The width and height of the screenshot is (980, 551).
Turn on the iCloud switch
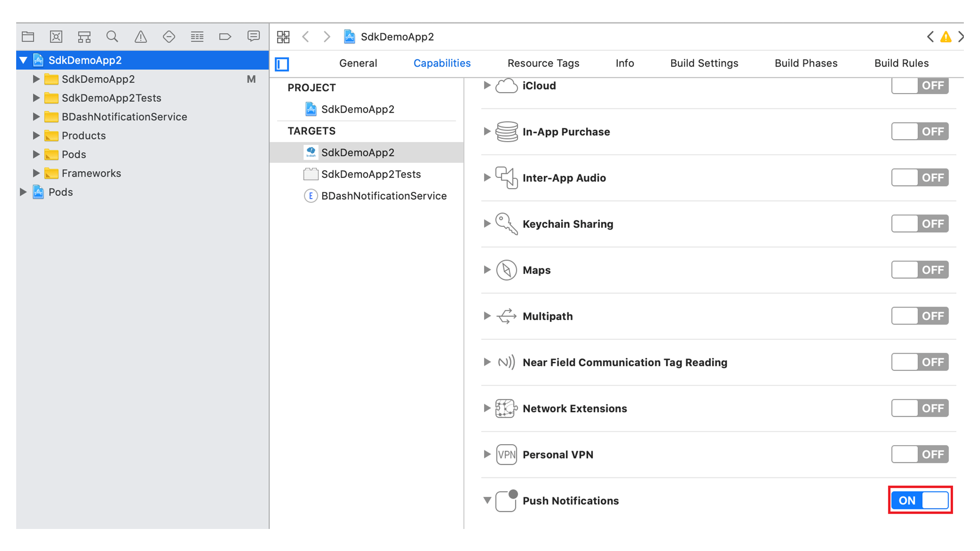click(920, 86)
